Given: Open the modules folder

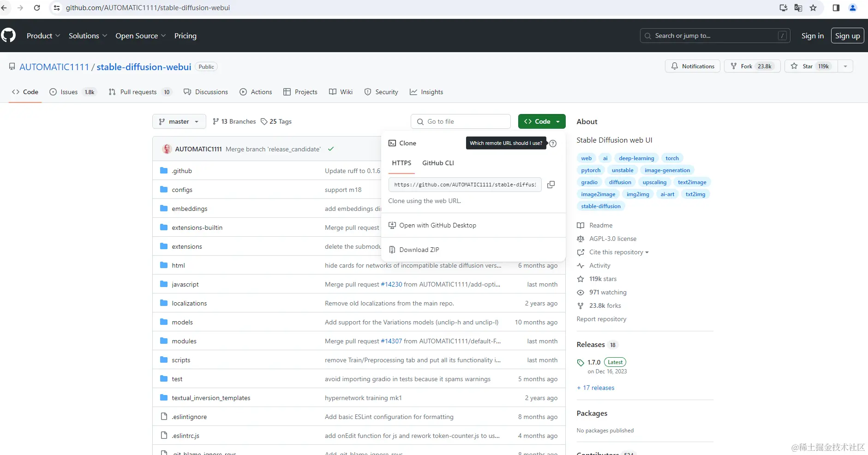Looking at the screenshot, I should point(184,341).
